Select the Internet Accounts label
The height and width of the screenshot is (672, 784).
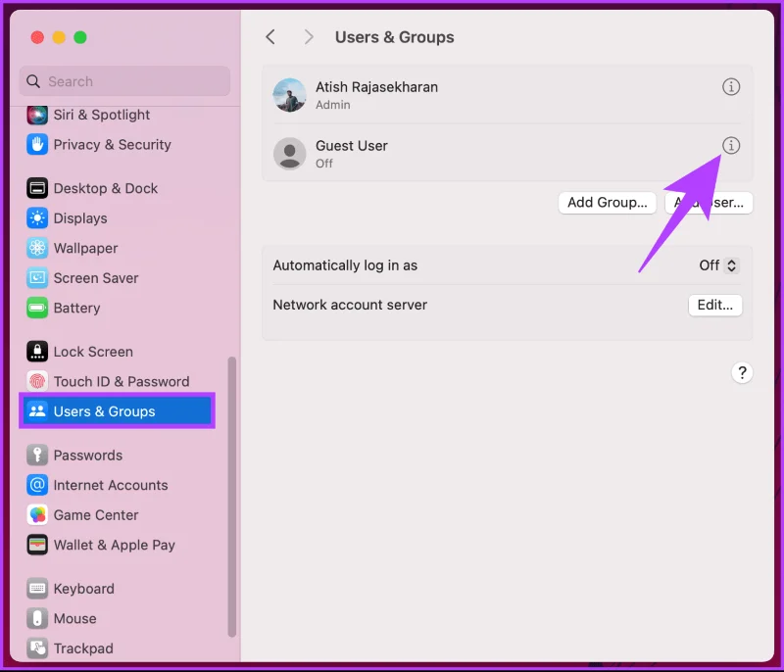[111, 485]
